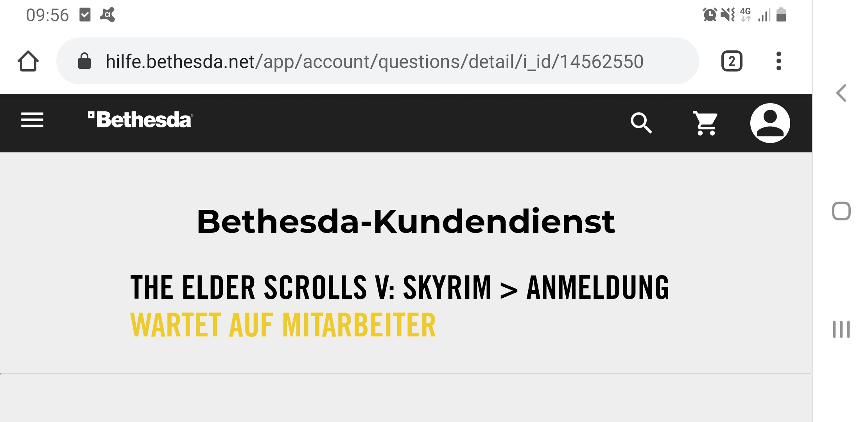Image resolution: width=868 pixels, height=422 pixels.
Task: Click the Bethesda logo
Action: point(140,120)
